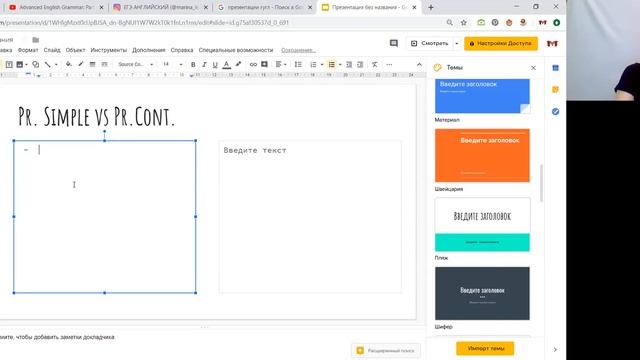Screen dimensions: 640x360
Task: Open the dropdown arrow next to Смотреть
Action: coord(457,43)
